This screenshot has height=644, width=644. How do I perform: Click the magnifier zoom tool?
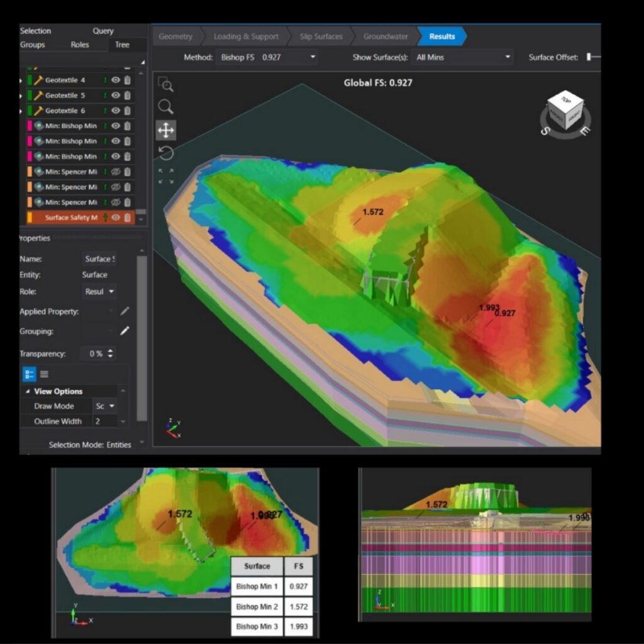tap(165, 106)
